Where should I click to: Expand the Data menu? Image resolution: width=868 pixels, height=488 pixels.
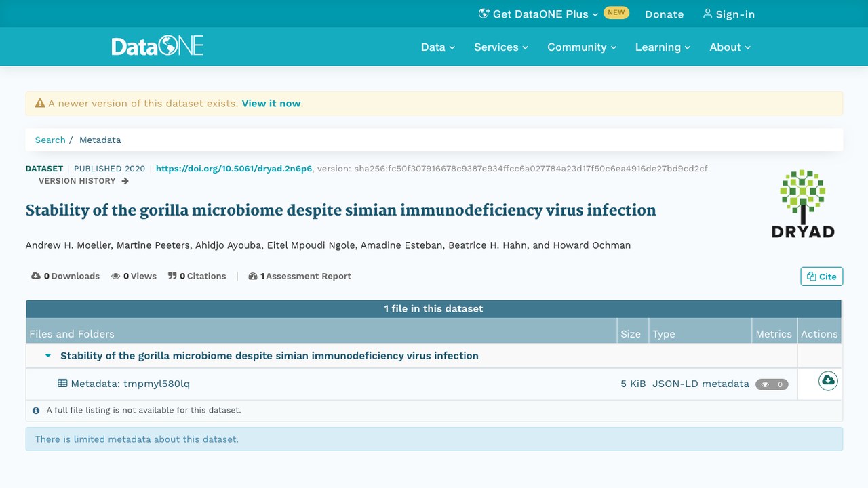click(438, 47)
